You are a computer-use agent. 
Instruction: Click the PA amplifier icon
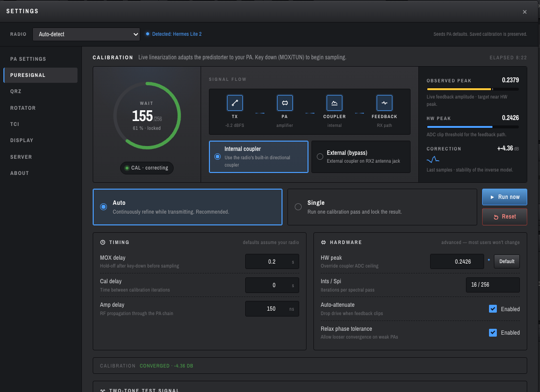(x=284, y=103)
